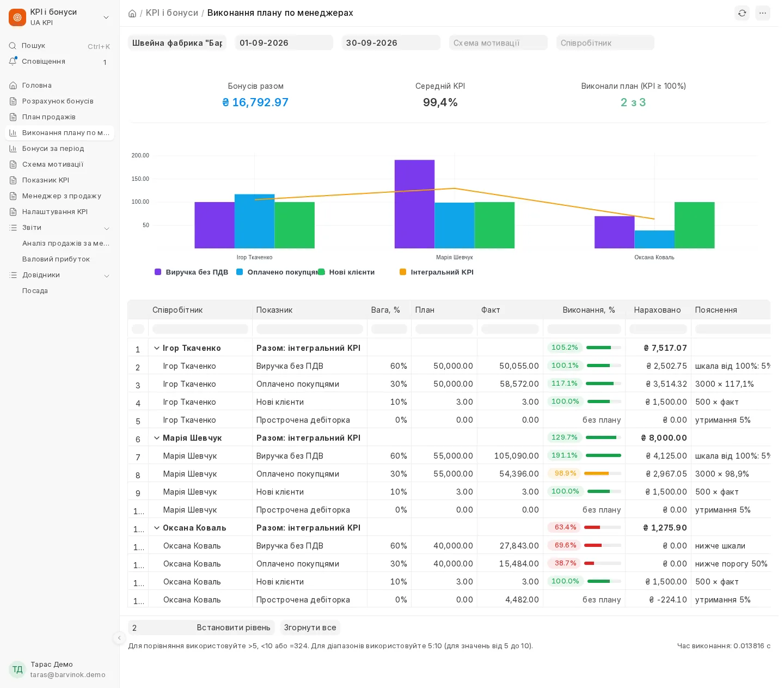The height and width of the screenshot is (688, 784).
Task: Click the home icon in the breadcrumb
Action: [x=132, y=13]
